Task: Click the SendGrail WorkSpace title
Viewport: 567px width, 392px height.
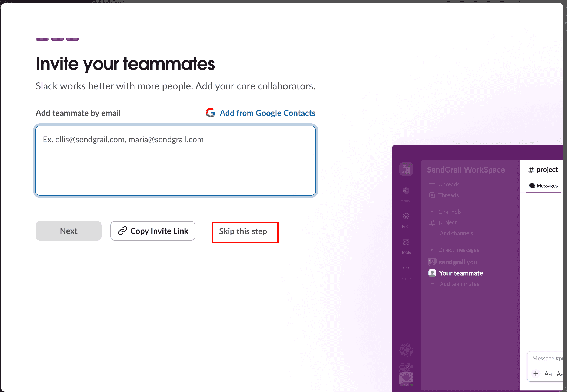Action: coord(466,170)
